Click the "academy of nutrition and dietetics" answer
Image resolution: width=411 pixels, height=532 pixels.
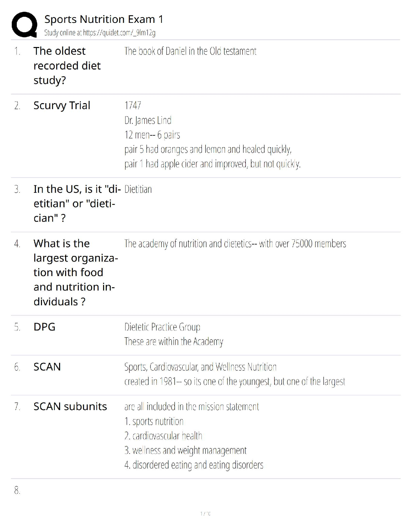click(x=235, y=243)
